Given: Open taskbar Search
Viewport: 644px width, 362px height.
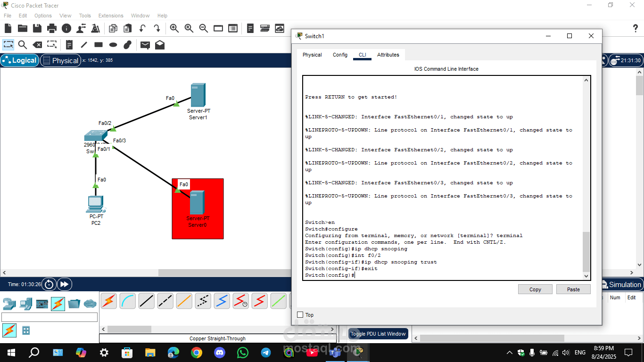Looking at the screenshot, I should (34, 353).
